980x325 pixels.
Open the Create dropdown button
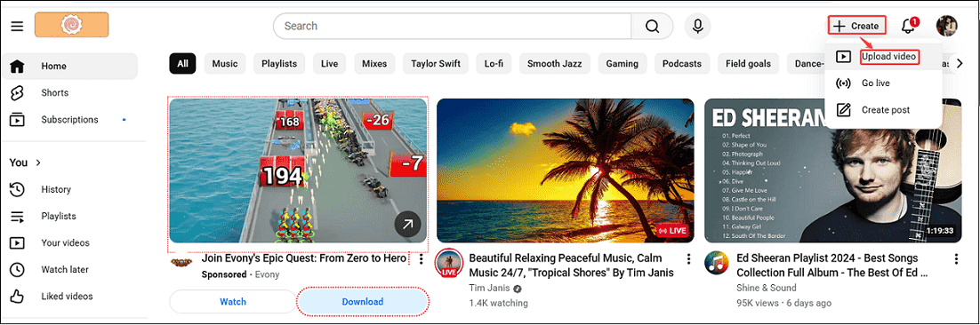click(x=858, y=27)
